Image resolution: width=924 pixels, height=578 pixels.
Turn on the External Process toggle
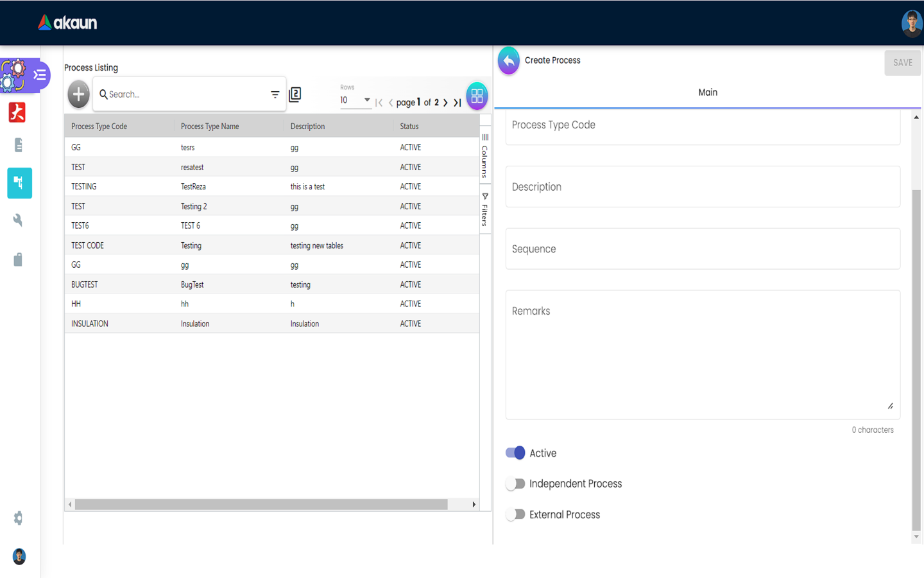point(515,514)
